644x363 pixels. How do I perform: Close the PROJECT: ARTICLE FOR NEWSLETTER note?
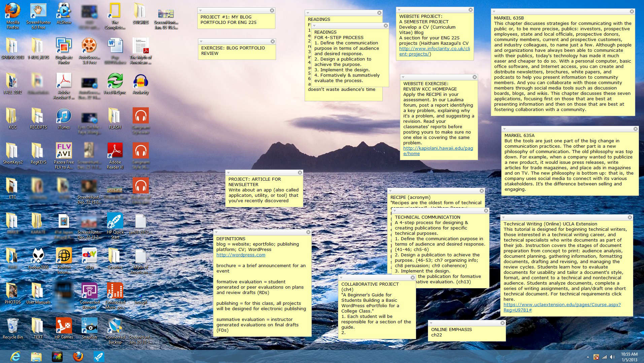(x=300, y=173)
